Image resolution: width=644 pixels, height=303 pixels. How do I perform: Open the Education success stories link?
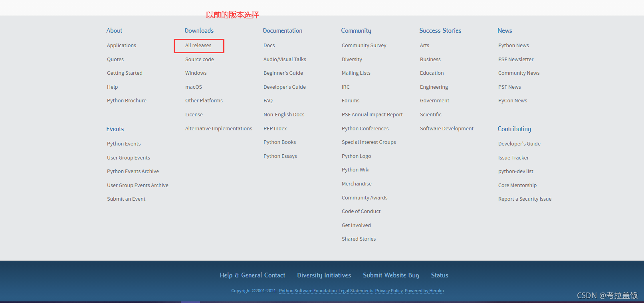tap(432, 73)
